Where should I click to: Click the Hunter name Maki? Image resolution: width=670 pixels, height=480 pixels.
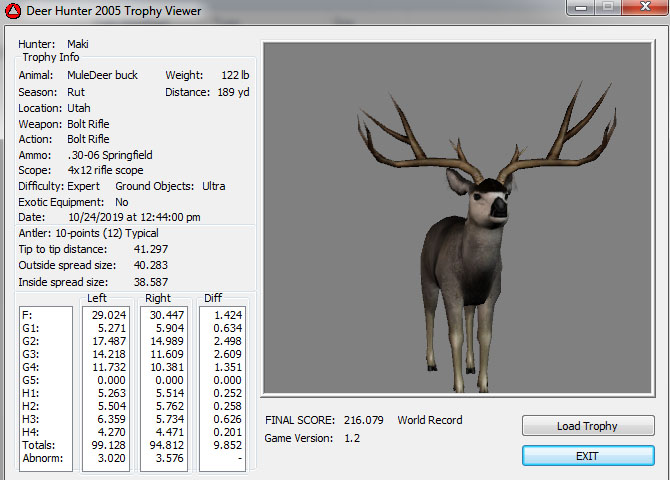[78, 44]
